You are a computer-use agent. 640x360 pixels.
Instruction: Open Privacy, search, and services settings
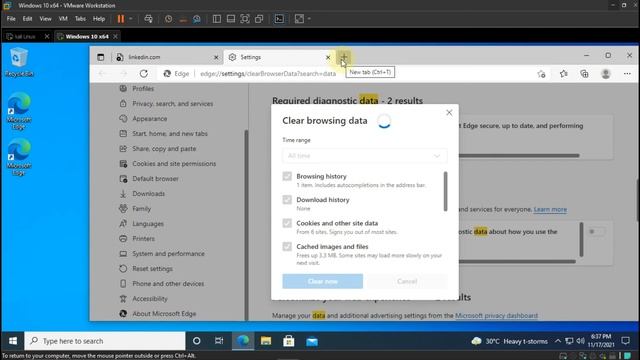[x=172, y=104]
